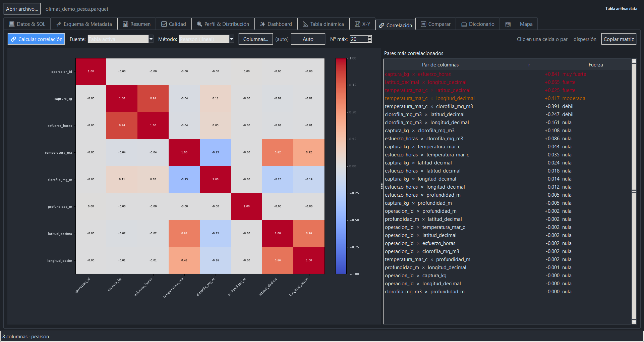Image resolution: width=644 pixels, height=342 pixels.
Task: Sort by the Fuerza column header
Action: point(596,65)
